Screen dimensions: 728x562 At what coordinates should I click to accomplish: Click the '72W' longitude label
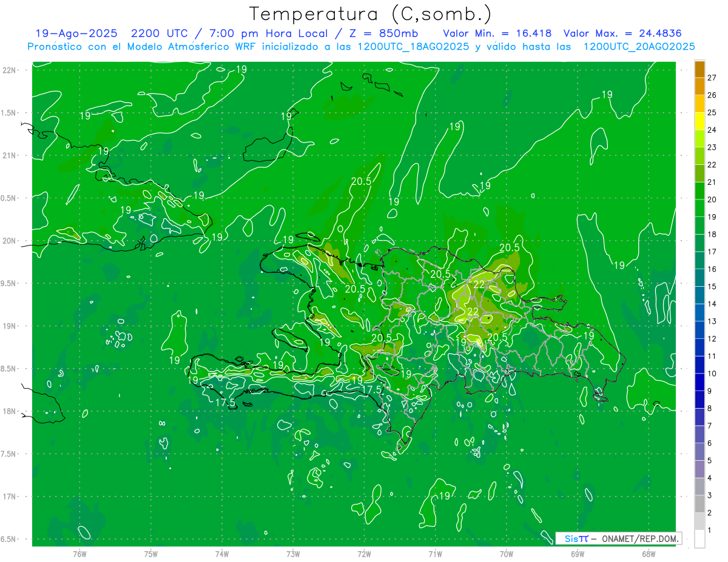tap(364, 554)
